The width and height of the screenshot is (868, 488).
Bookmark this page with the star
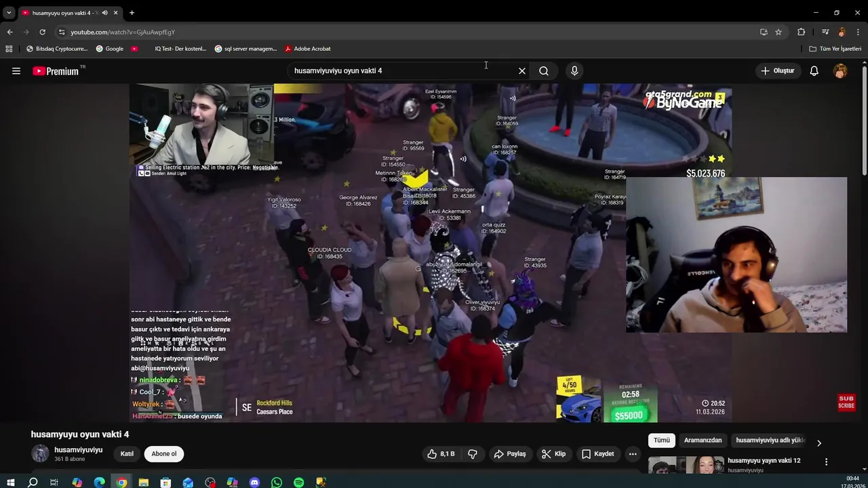point(778,32)
